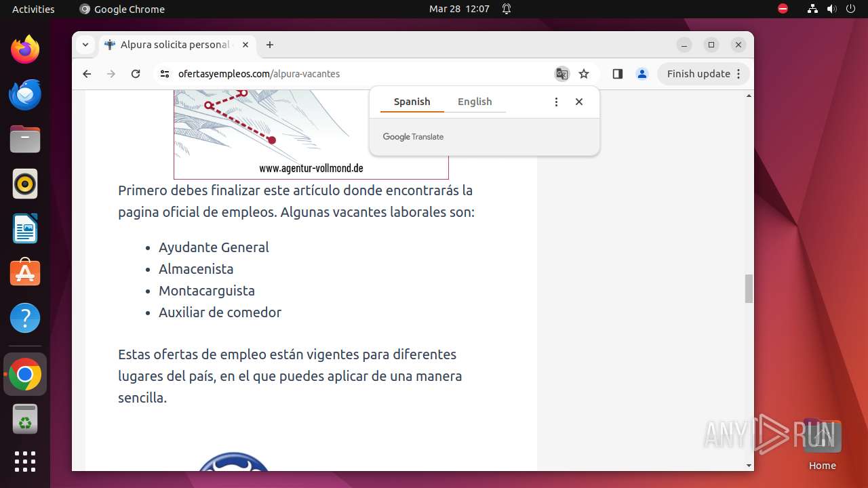Viewport: 868px width, 488px height.
Task: Select the Spanish translate tab
Action: pyautogui.click(x=412, y=102)
